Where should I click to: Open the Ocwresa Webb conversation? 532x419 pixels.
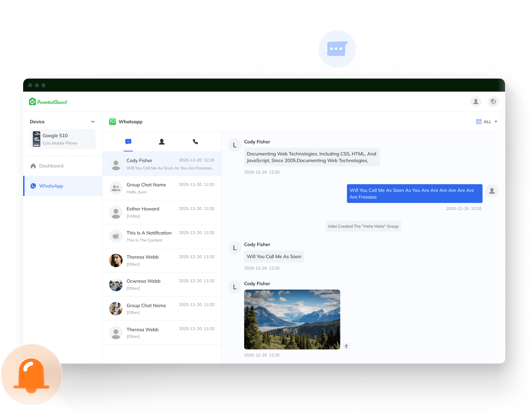pyautogui.click(x=162, y=285)
